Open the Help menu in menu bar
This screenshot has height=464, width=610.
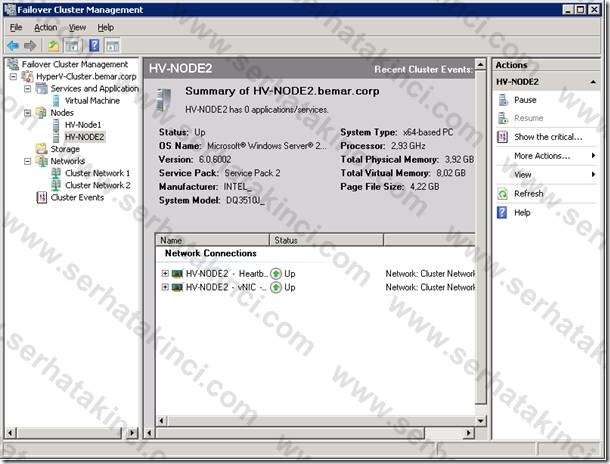(105, 27)
